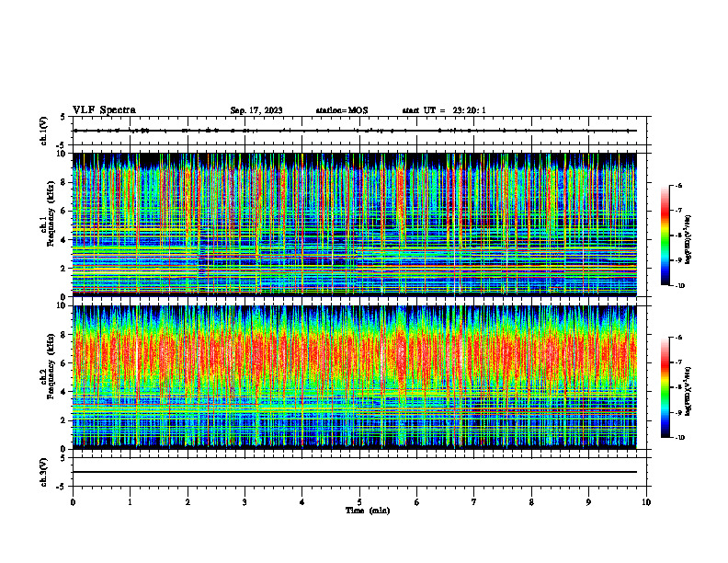Click the ch.2 color bar log(PSD) label
Screen dimensions: 728x563
[x=688, y=390]
